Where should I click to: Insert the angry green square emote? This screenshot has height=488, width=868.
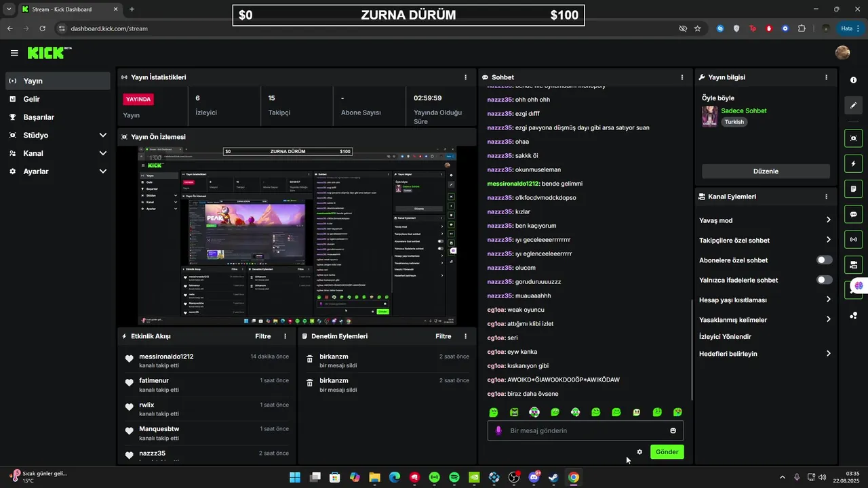[x=514, y=412]
